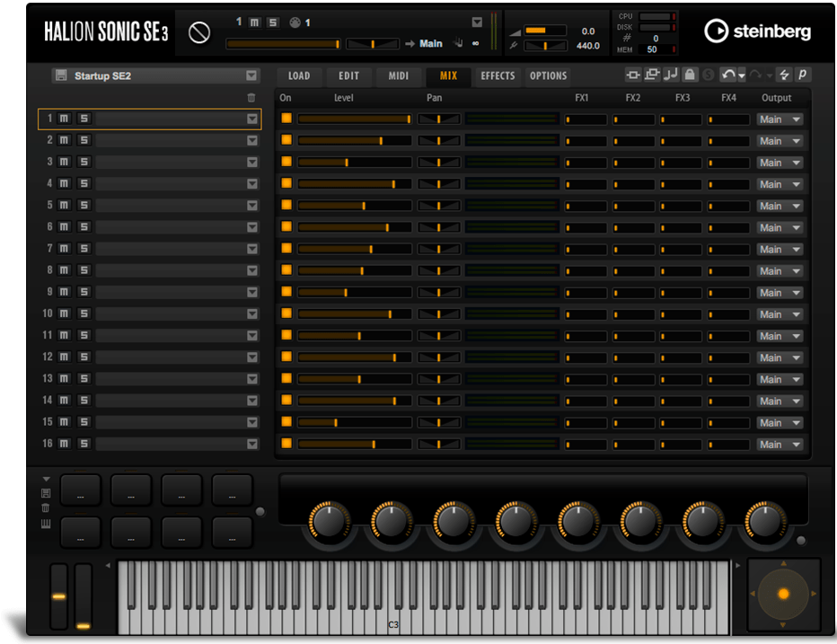
Task: Open the LOAD tab
Action: (x=299, y=76)
